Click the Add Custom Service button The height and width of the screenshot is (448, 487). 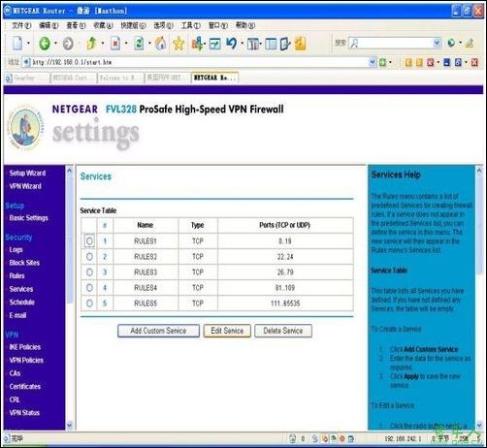pos(158,331)
